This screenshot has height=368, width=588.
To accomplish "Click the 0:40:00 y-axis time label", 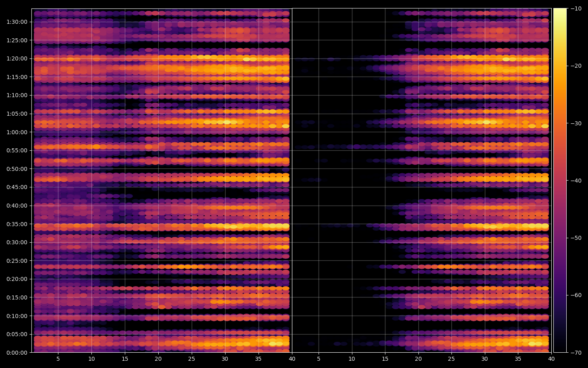I will tap(17, 206).
